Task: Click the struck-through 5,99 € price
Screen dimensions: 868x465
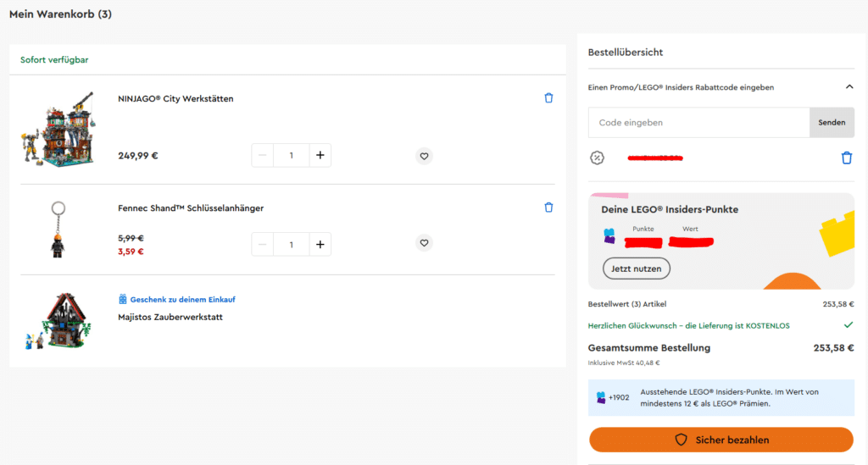Action: (131, 238)
